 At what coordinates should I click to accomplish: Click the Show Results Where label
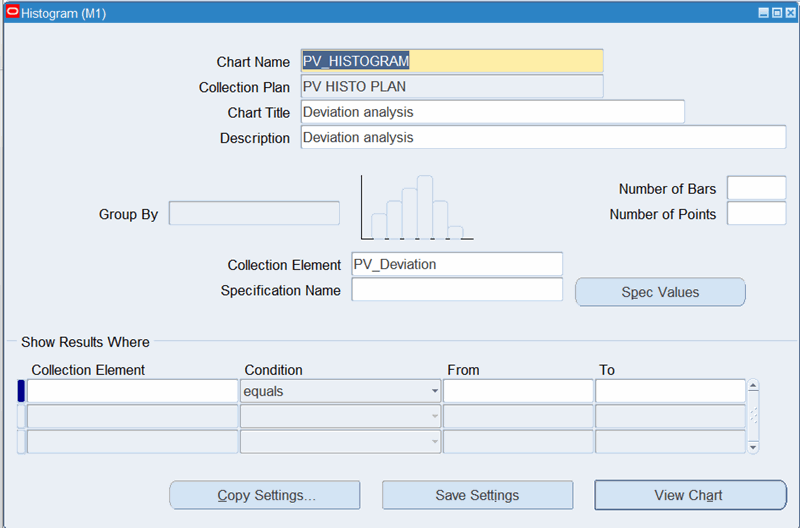coord(85,342)
